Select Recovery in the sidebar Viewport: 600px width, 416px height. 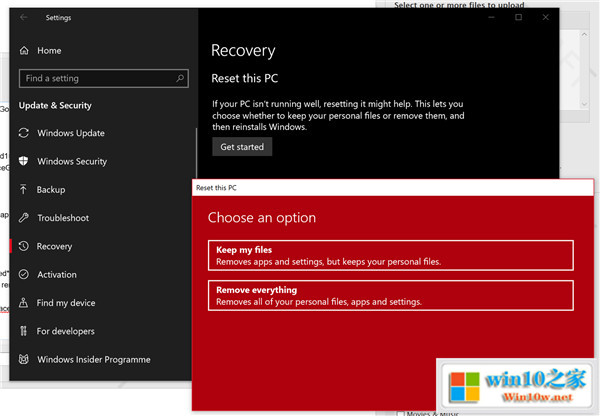point(54,246)
